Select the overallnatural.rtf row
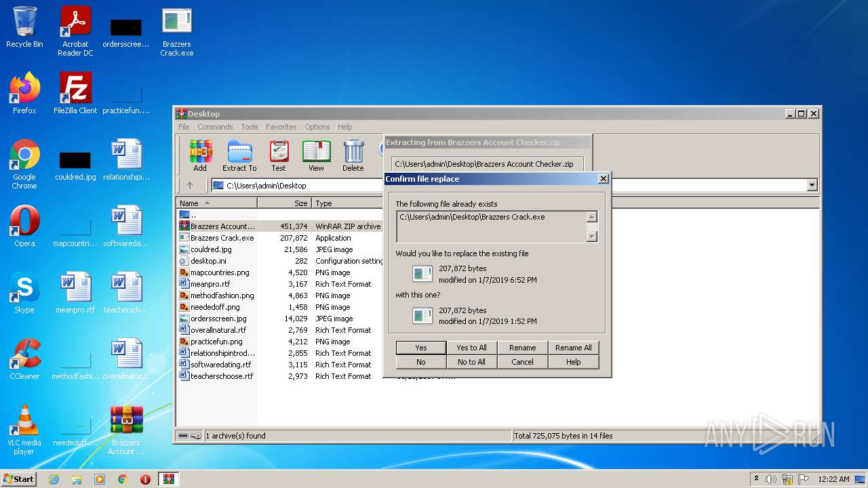 pos(280,330)
